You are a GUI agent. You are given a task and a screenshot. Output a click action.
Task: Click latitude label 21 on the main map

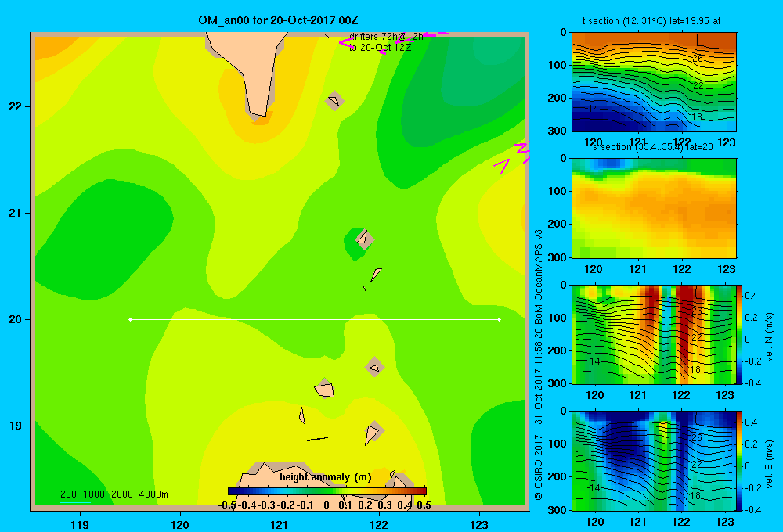15,213
